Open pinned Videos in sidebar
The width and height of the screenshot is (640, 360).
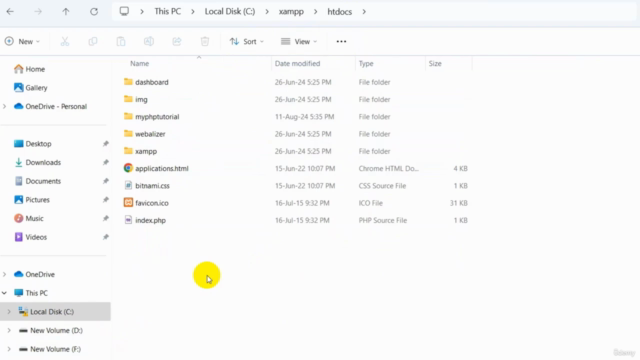point(36,237)
